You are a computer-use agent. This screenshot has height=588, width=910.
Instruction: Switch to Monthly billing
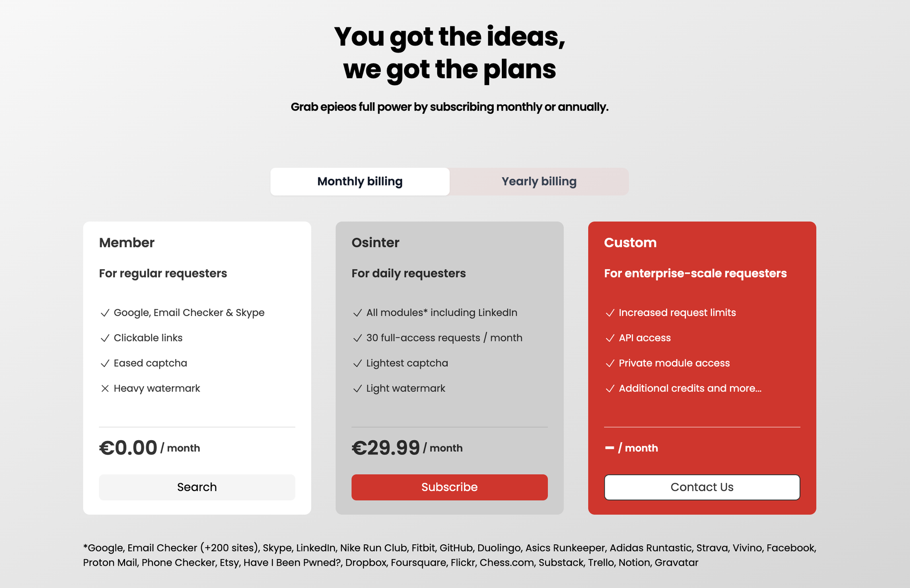coord(360,181)
